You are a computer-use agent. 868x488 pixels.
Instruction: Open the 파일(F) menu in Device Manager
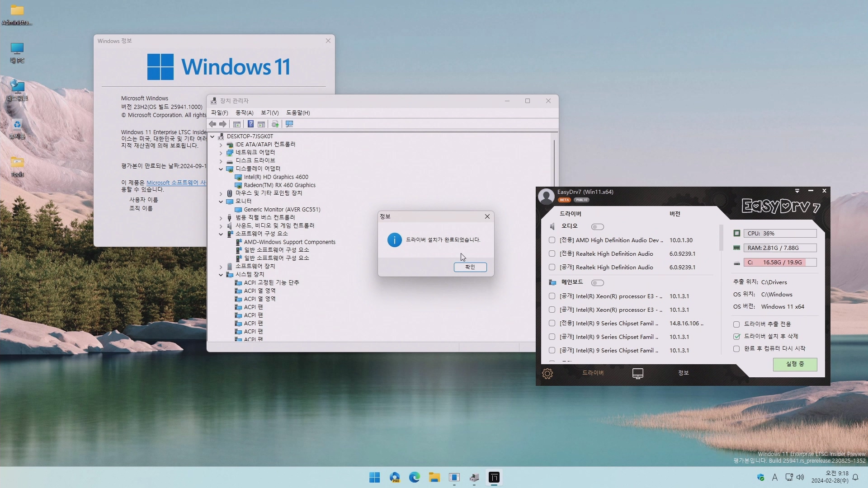(220, 113)
